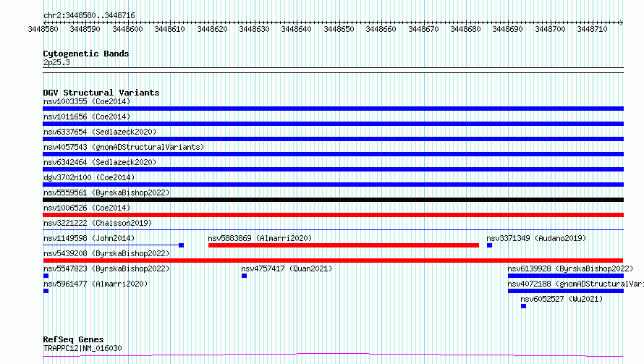Click the red bar under nsv5439208
The image size is (644, 364).
click(x=333, y=261)
